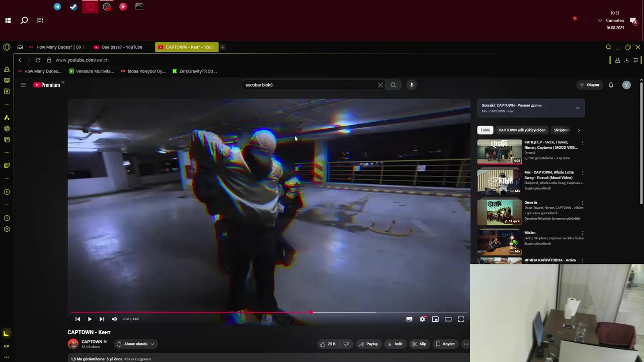
Task: Select the Tümü filter chip
Action: [485, 130]
